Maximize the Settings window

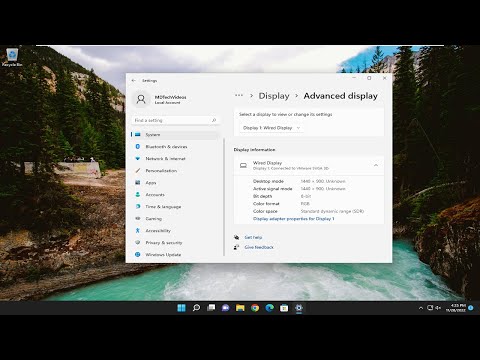tap(369, 78)
